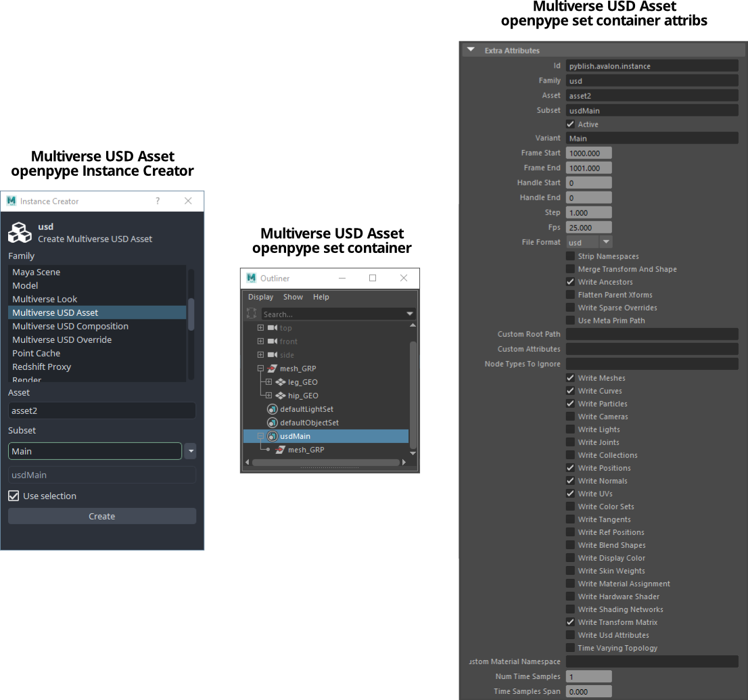Click Family list vertical scrollbar
Viewport: 748px width, 700px height.
[191, 314]
